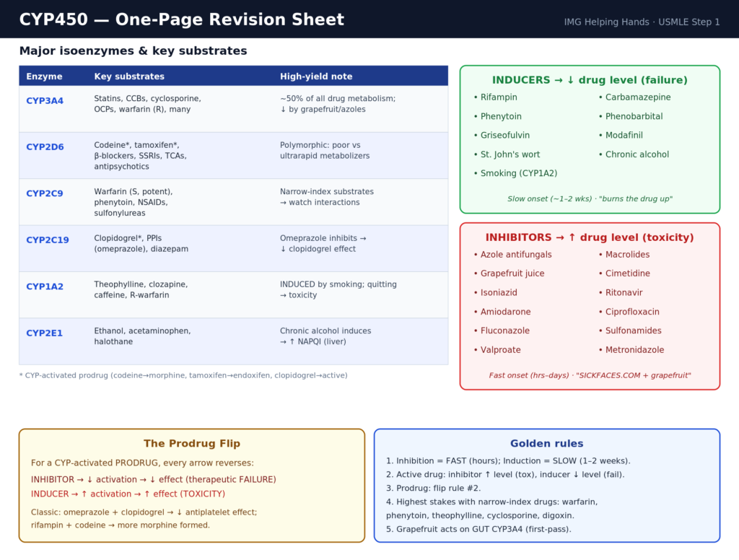Click 'The Prodrug Flip' heading

click(192, 444)
